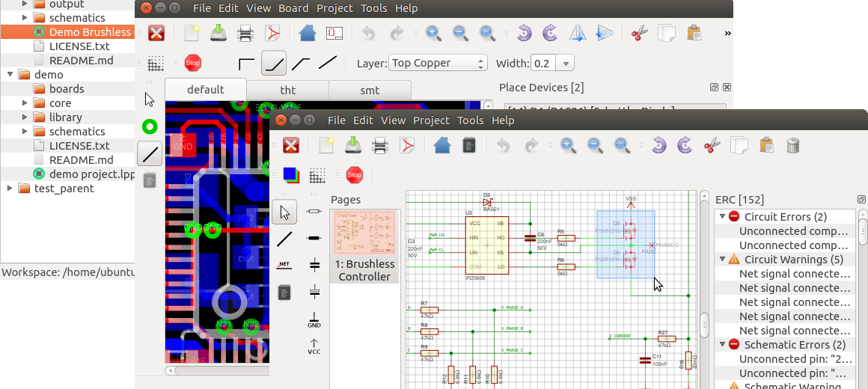
Task: Expand the test_parent folder
Action: [x=10, y=189]
